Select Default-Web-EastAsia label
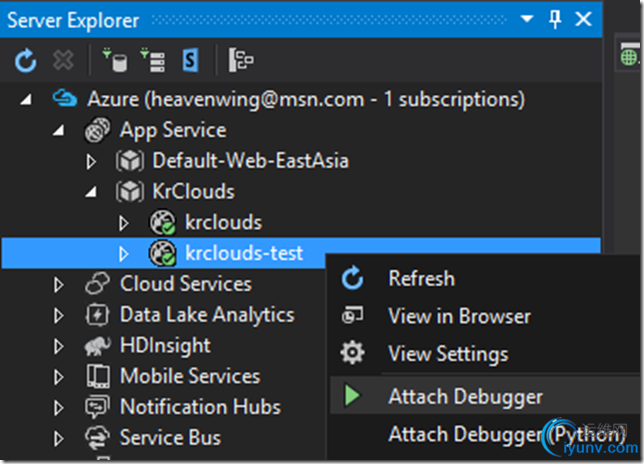This screenshot has width=644, height=464. click(x=251, y=160)
